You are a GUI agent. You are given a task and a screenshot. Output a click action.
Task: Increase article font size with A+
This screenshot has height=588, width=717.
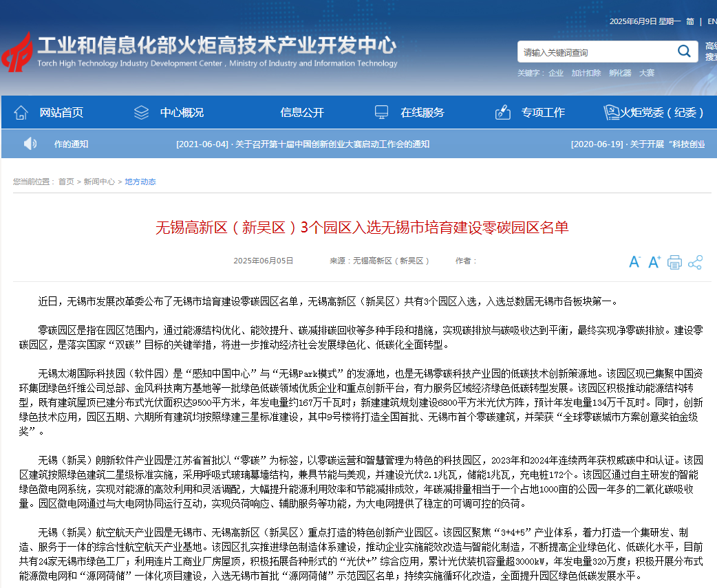coord(654,262)
